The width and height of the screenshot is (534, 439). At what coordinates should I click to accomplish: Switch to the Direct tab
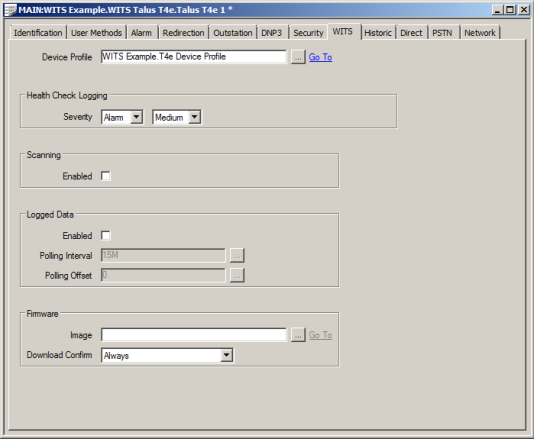pos(411,33)
